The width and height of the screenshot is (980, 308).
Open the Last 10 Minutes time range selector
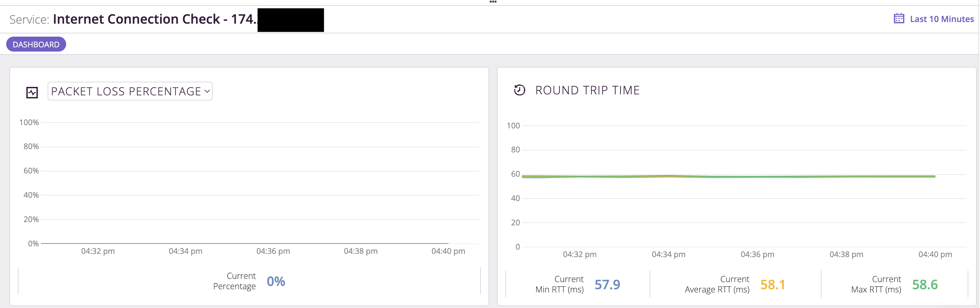pyautogui.click(x=941, y=19)
